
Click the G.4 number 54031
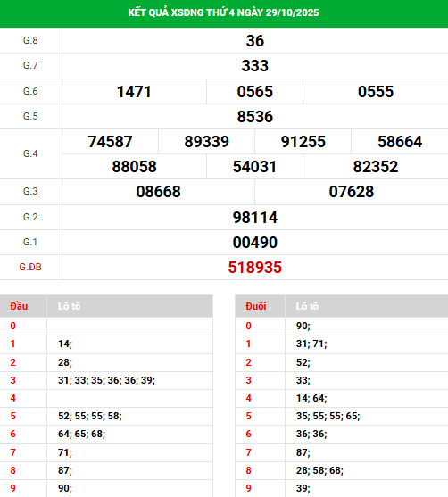pyautogui.click(x=255, y=167)
